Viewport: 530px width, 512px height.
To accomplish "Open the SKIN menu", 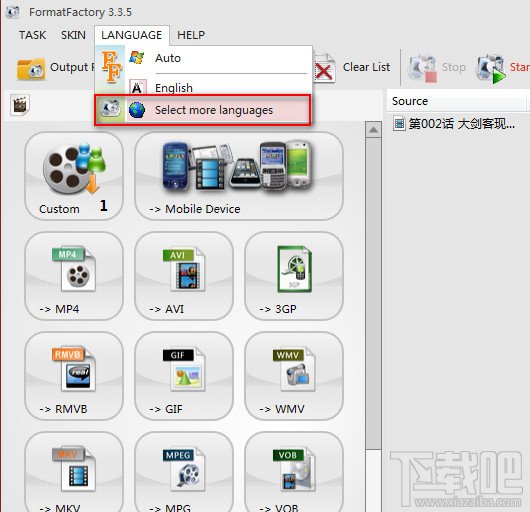I will pos(73,35).
